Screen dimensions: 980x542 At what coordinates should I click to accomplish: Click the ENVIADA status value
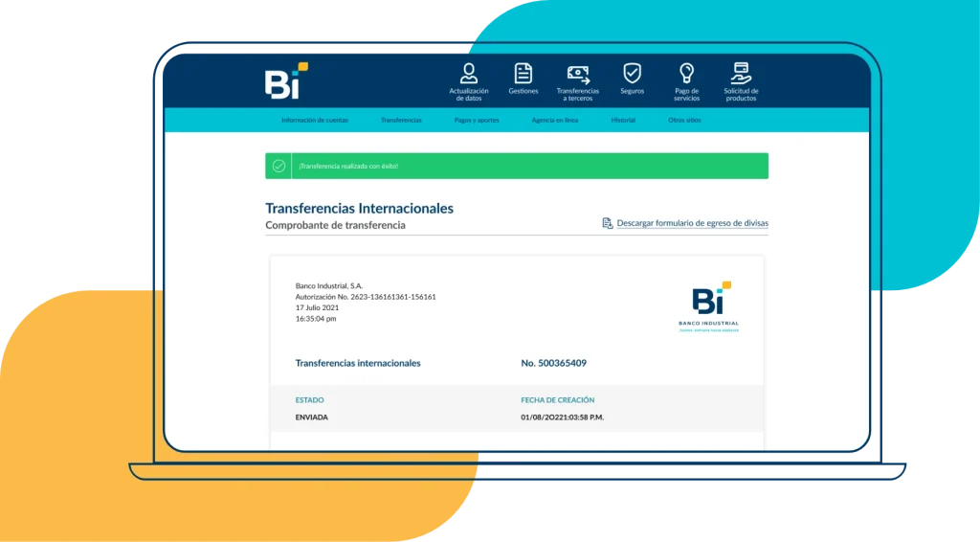click(312, 418)
